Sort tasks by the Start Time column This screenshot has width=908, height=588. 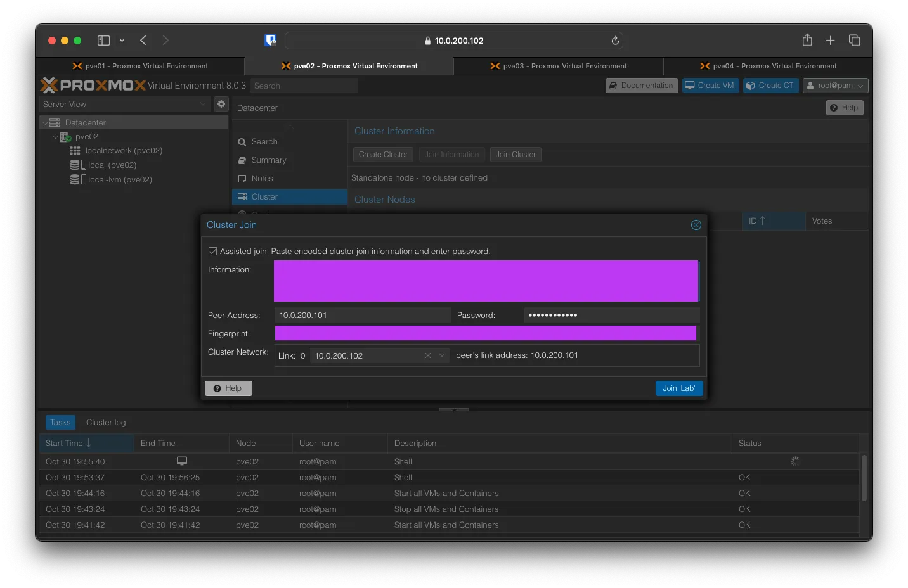pos(86,444)
